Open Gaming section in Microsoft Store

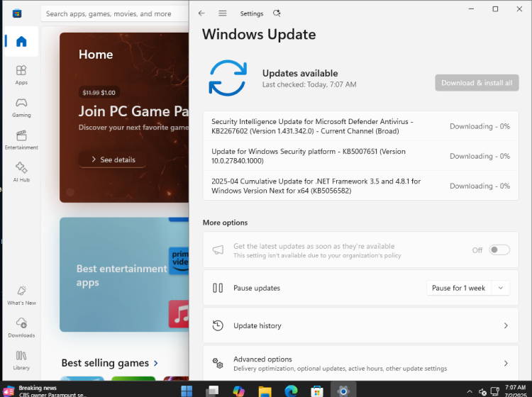coord(21,108)
